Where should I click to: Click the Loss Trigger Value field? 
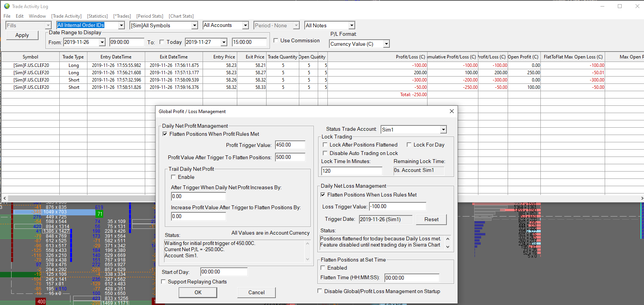click(397, 207)
